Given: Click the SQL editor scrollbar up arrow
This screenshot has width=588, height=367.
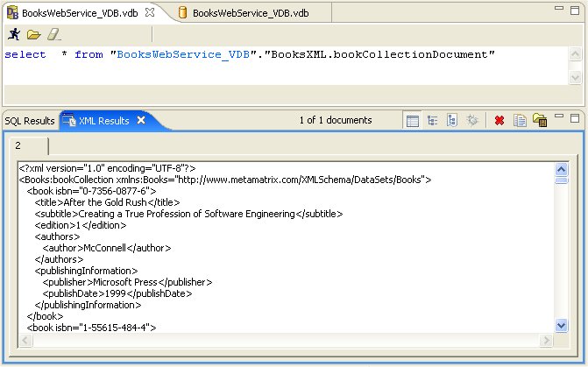Looking at the screenshot, I should click(x=575, y=54).
